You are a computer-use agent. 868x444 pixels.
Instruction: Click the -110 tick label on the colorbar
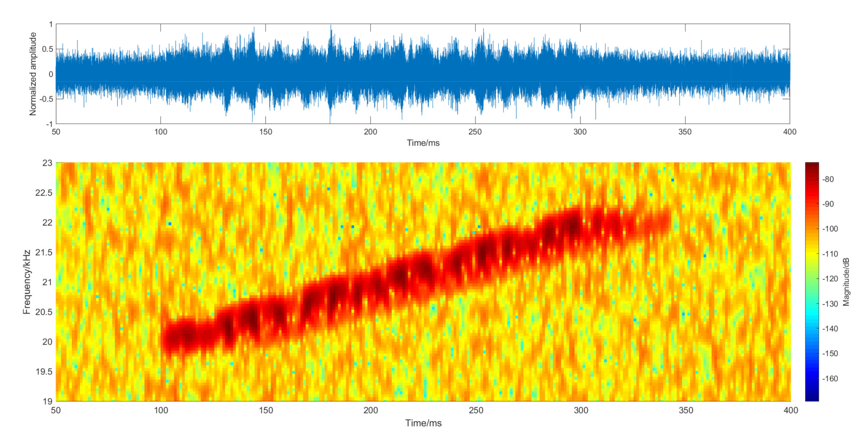coord(830,254)
